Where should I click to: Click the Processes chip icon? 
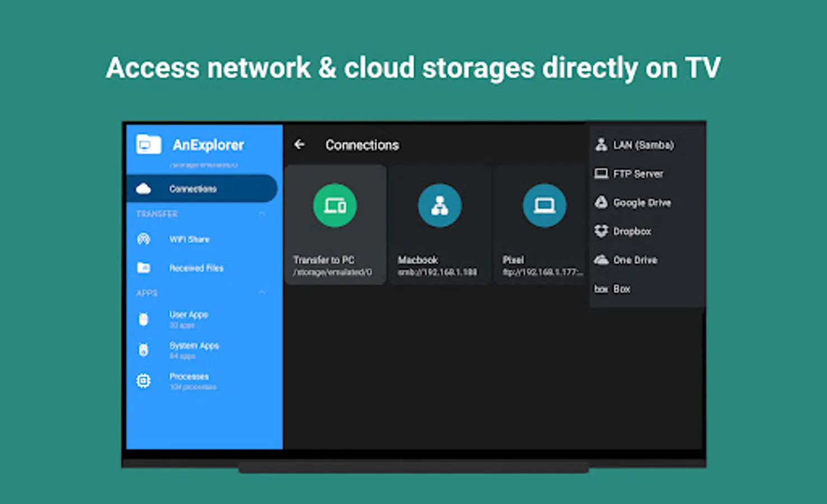143,381
